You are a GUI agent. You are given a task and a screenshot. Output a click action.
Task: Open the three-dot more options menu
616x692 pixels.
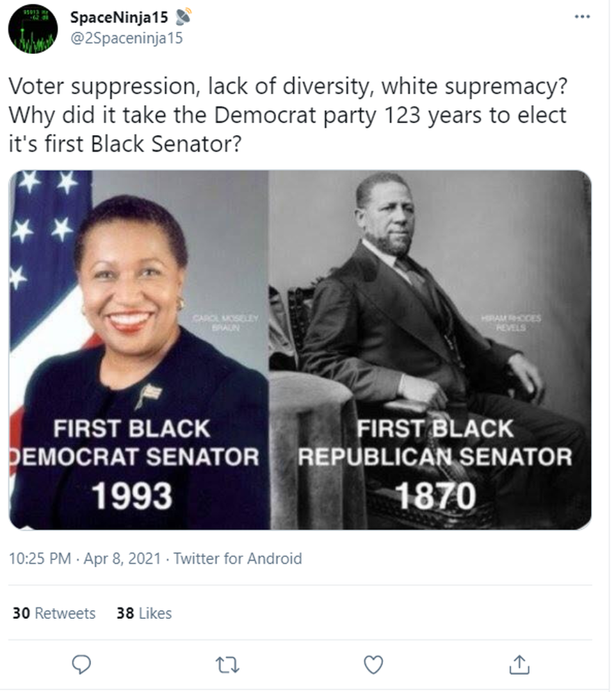[x=582, y=17]
